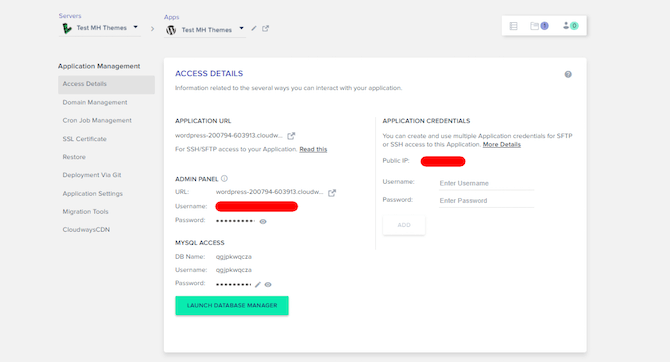The height and width of the screenshot is (362, 670).
Task: Click the application URL text wordpress-200794-603913
Action: pyautogui.click(x=229, y=135)
